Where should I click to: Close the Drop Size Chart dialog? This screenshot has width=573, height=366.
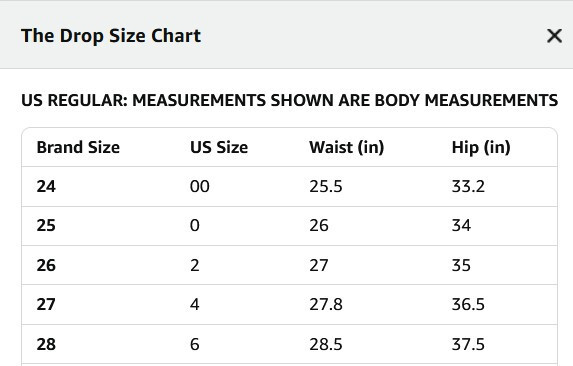pos(554,36)
